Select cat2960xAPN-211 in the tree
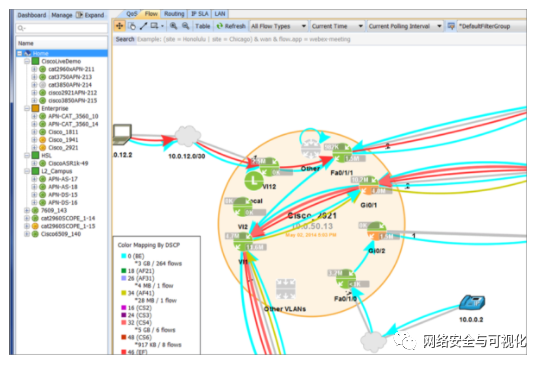 [x=71, y=69]
